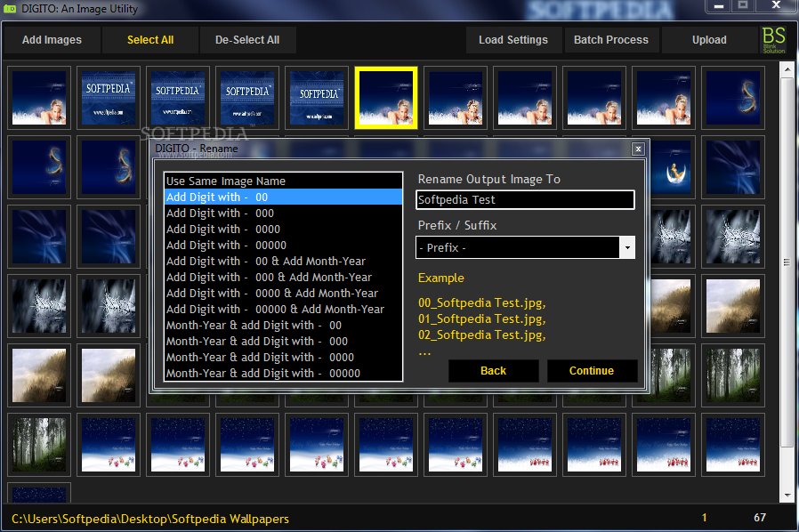Select 'Month-Year & add Digit with - 0000'
The height and width of the screenshot is (532, 799).
click(x=283, y=358)
